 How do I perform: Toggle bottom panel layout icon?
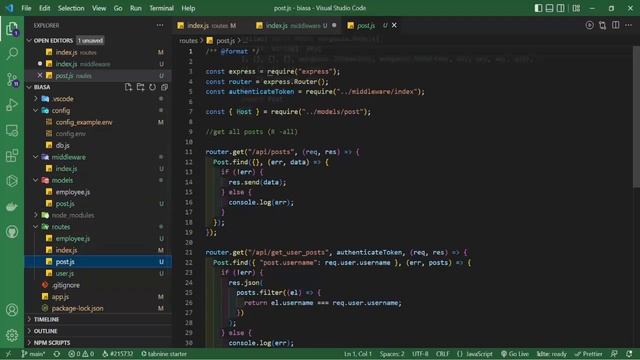[x=549, y=8]
